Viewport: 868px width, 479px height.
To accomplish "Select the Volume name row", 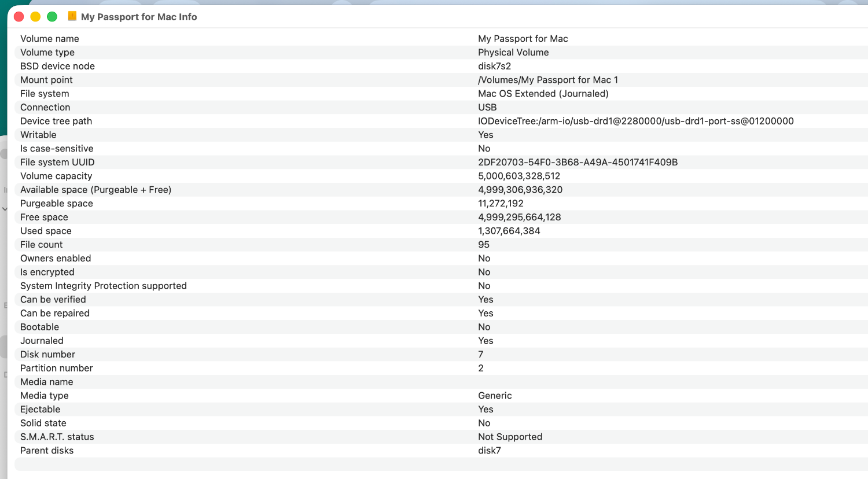I will pyautogui.click(x=50, y=39).
